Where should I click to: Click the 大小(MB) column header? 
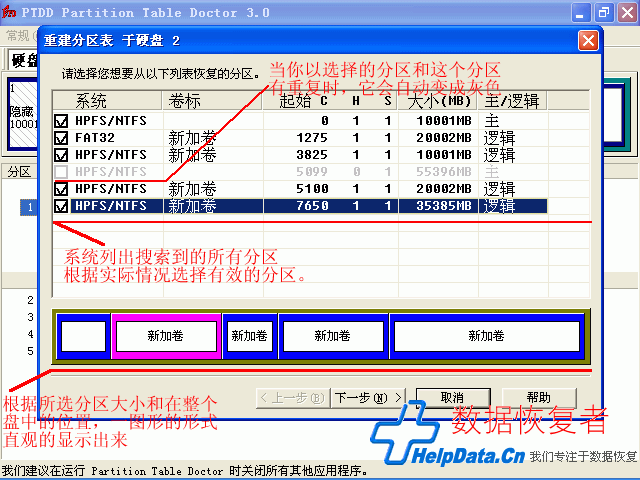[438, 100]
